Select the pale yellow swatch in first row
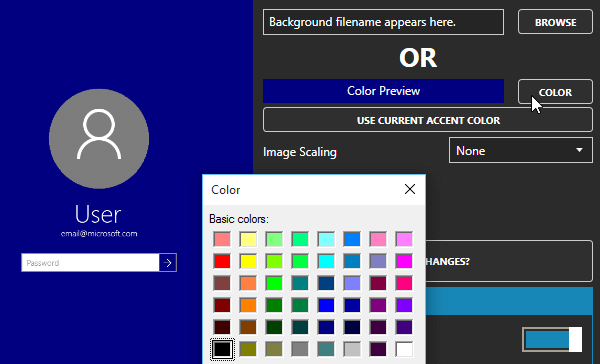Viewport: 600px width, 364px height. [x=248, y=239]
